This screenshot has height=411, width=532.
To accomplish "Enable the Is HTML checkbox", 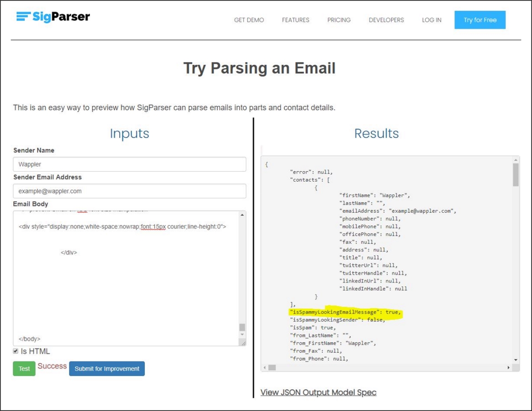I will click(x=16, y=351).
